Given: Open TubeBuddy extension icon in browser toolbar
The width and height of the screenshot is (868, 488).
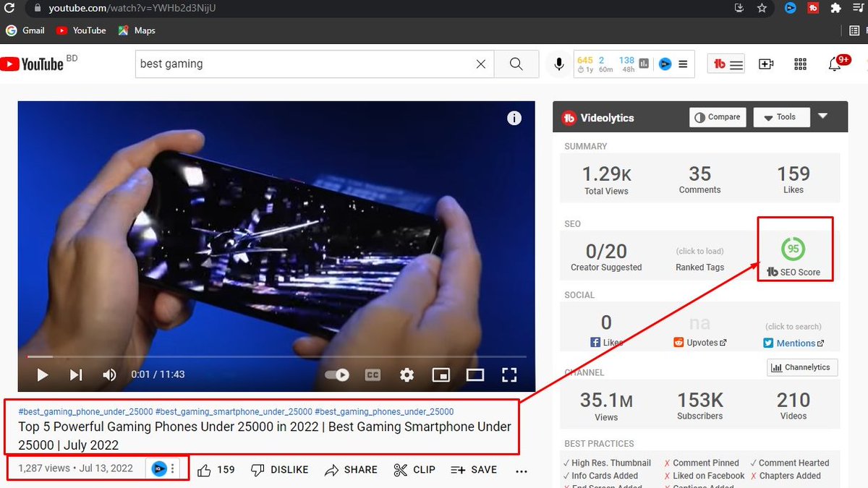Looking at the screenshot, I should point(813,8).
